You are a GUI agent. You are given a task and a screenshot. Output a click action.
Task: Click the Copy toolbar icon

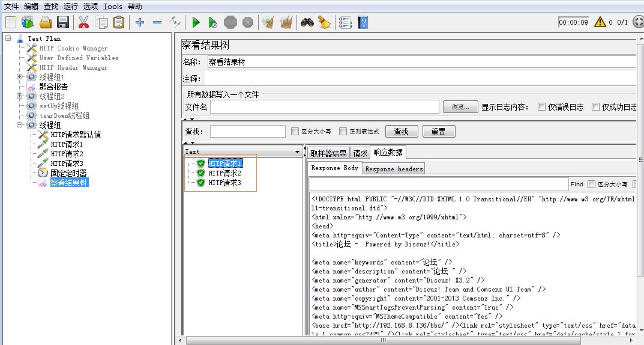101,22
